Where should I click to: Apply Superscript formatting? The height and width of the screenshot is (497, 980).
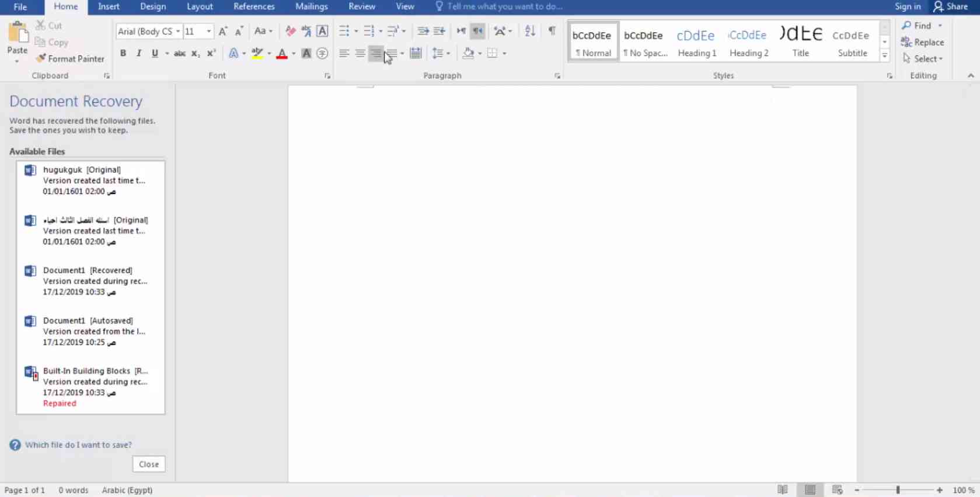211,53
